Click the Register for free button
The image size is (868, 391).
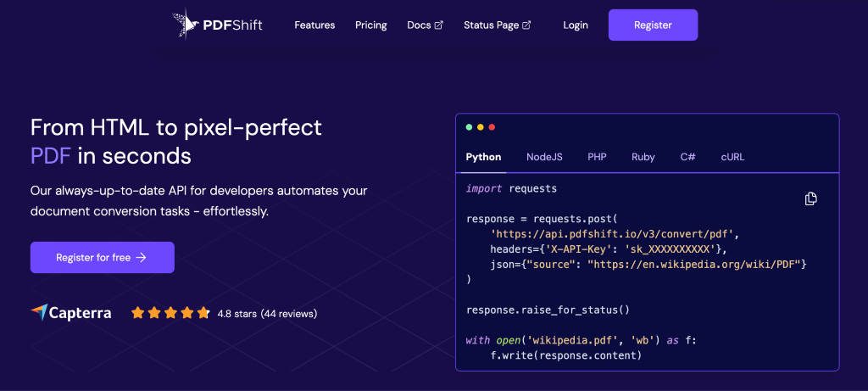[x=102, y=257]
